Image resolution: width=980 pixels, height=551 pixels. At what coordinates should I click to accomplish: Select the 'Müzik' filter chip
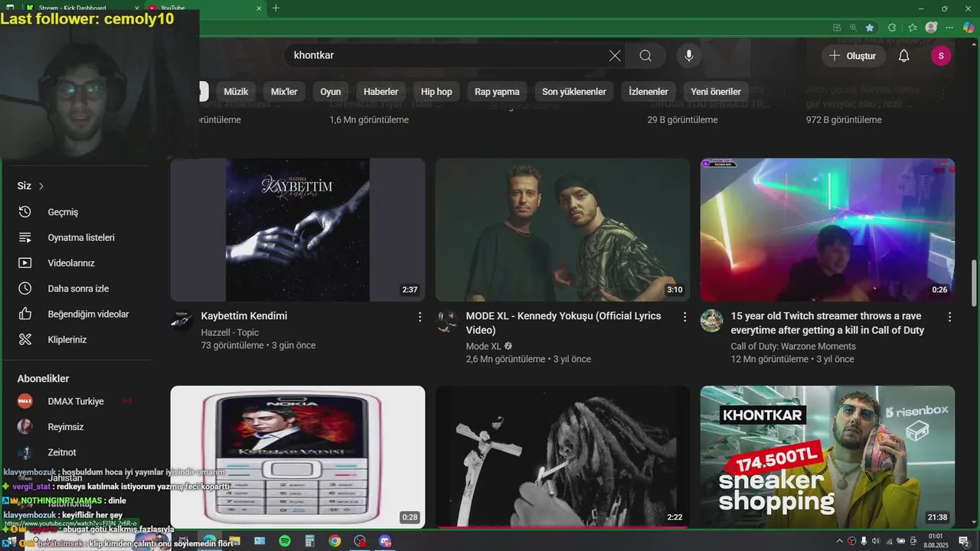pos(236,92)
